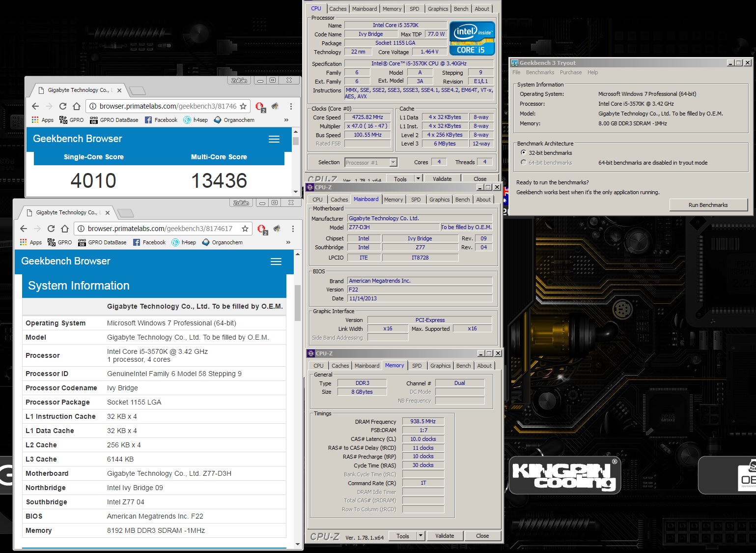The height and width of the screenshot is (553, 756).
Task: Click forward arrow in the System Information Chrome window
Action: coord(37,229)
